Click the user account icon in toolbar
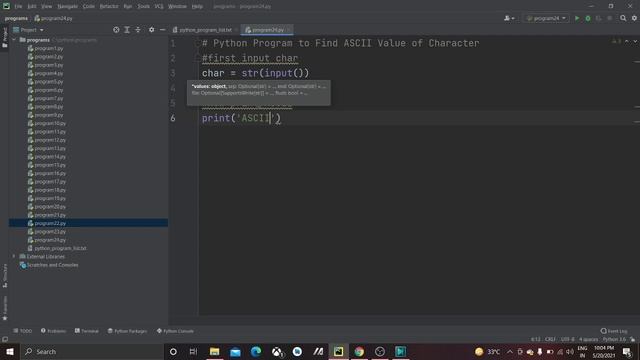640x360 pixels. point(507,18)
